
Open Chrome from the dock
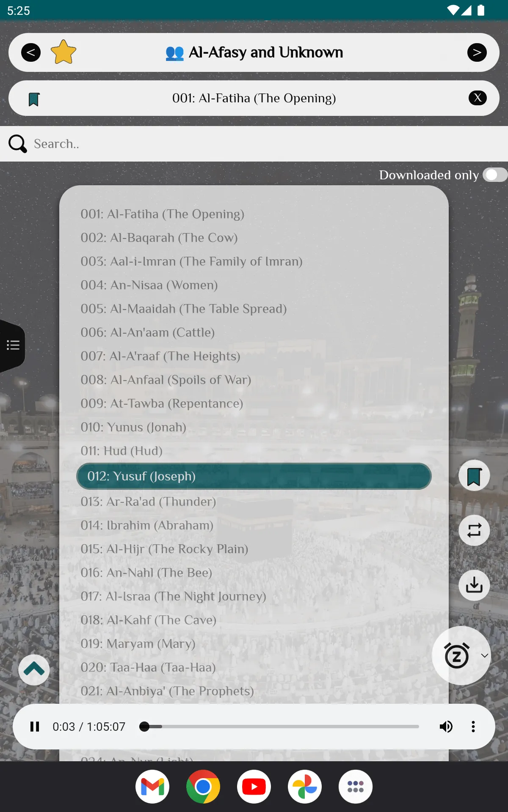(203, 787)
